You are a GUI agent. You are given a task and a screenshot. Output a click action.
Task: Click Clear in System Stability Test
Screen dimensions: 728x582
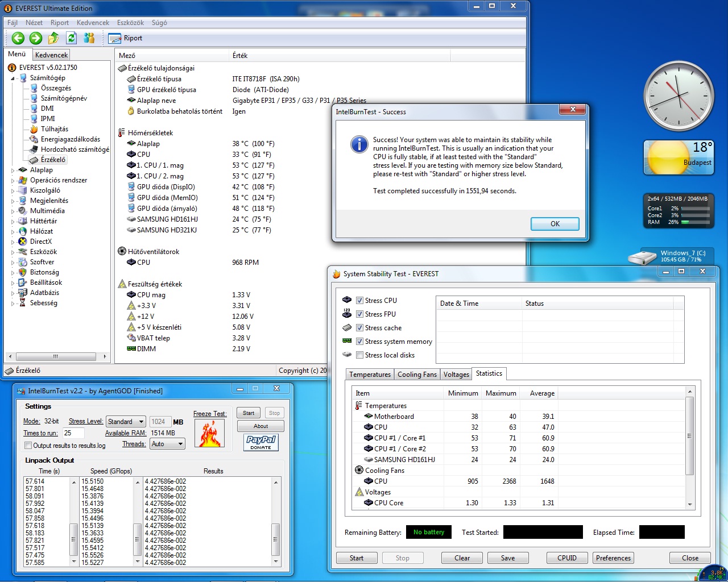[x=462, y=558]
